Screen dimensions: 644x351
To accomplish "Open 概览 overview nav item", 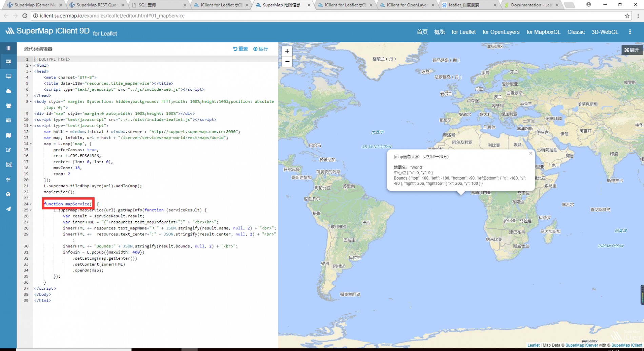I will pos(440,32).
